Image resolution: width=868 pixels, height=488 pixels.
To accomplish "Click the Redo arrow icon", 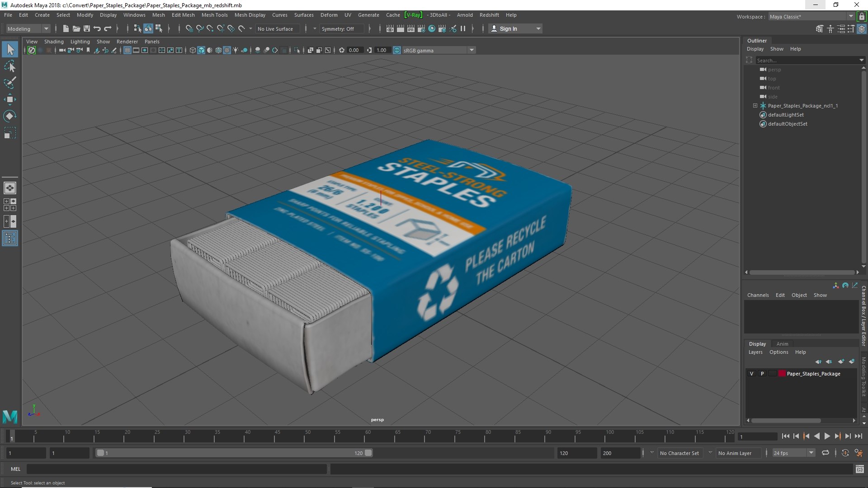I will [108, 28].
